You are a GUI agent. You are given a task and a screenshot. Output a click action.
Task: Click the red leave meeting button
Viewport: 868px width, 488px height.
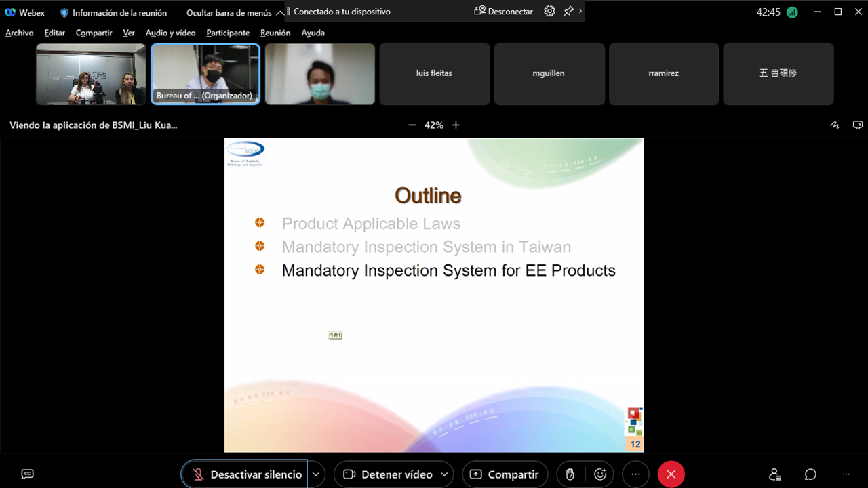point(671,474)
